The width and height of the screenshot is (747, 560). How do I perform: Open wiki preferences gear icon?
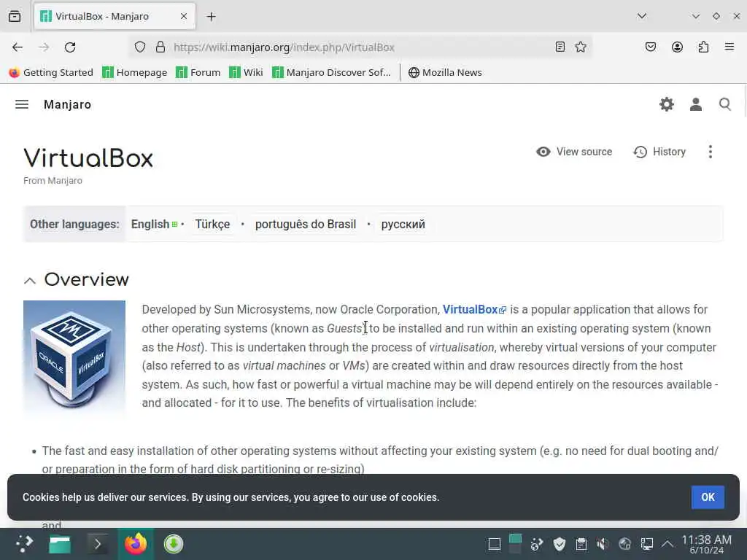667,104
